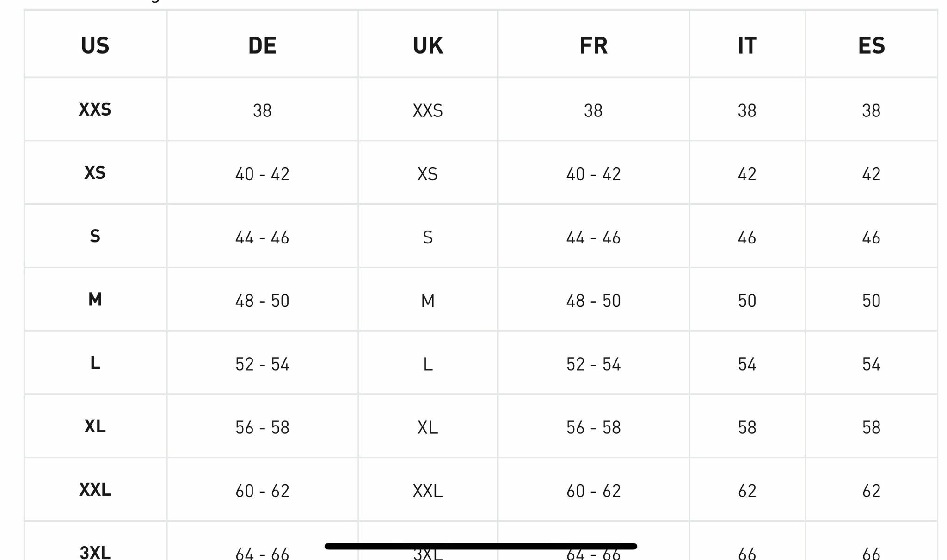Select the ES column header
The width and height of the screenshot is (947, 560).
point(871,45)
